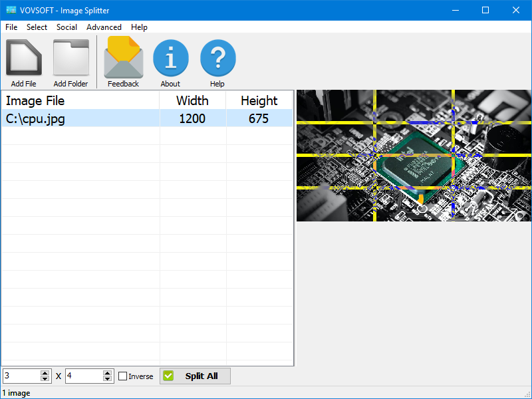Viewport: 532px width, 399px height.
Task: Open the File menu
Action: (x=11, y=27)
